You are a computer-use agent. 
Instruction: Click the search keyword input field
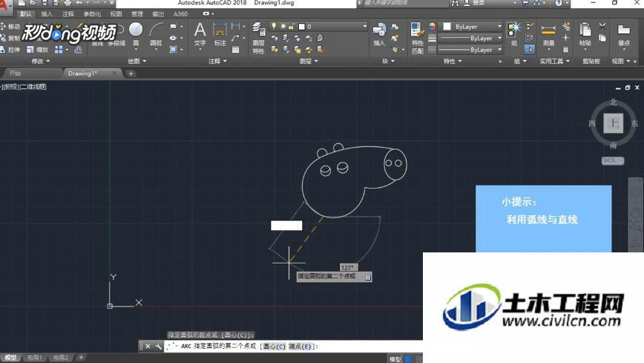pyautogui.click(x=404, y=3)
